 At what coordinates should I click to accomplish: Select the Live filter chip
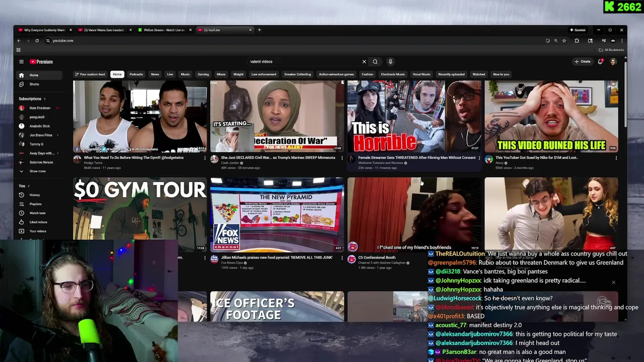click(x=170, y=74)
